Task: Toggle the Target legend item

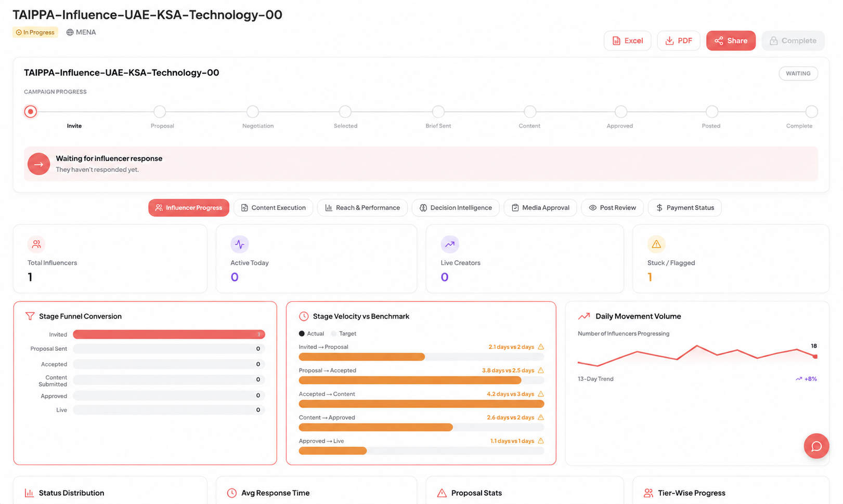Action: click(x=344, y=334)
